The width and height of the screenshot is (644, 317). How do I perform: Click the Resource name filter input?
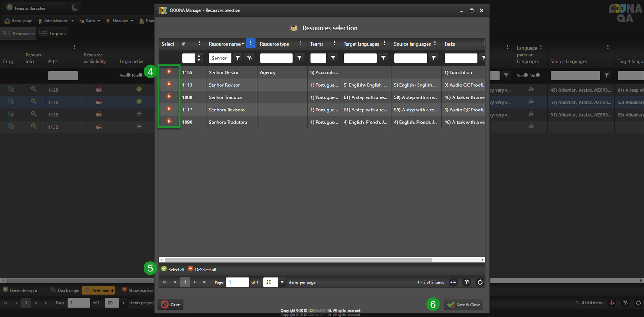pyautogui.click(x=220, y=58)
